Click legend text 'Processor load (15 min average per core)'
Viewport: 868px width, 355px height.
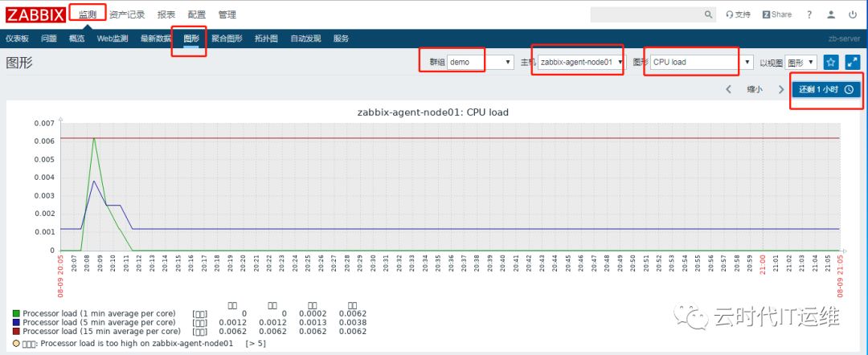101,331
